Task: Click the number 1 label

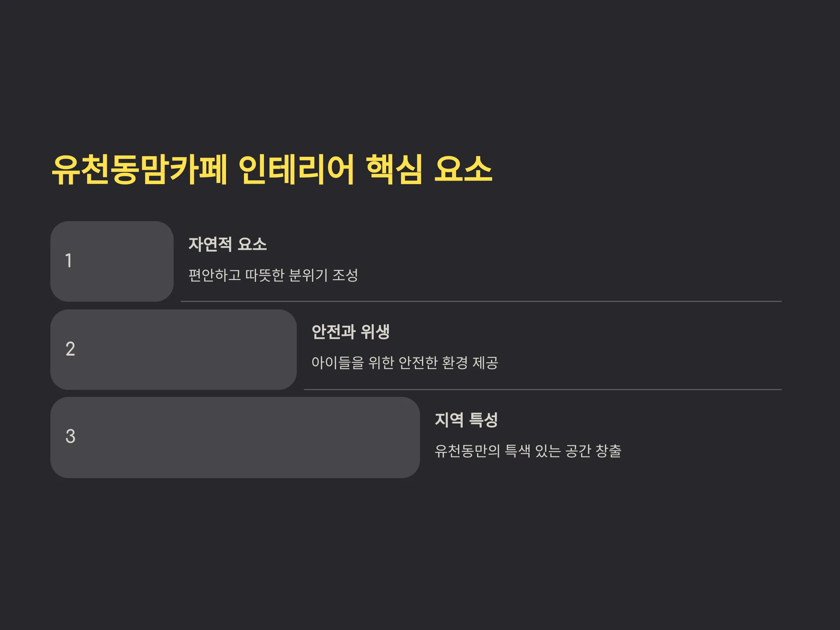Action: coord(69,261)
